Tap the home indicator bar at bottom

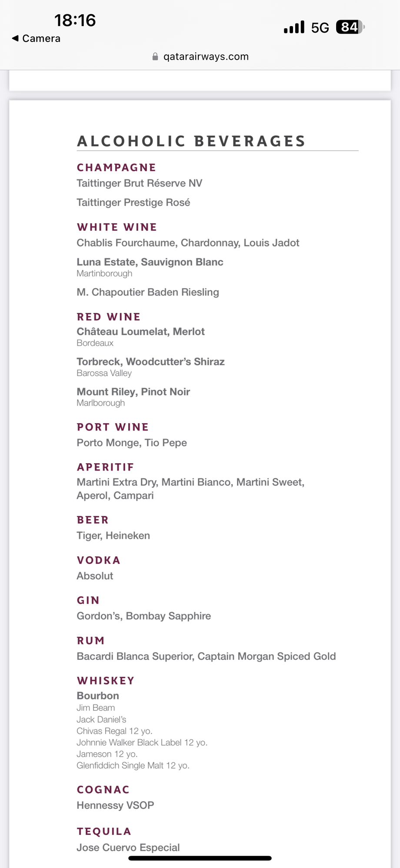200,858
